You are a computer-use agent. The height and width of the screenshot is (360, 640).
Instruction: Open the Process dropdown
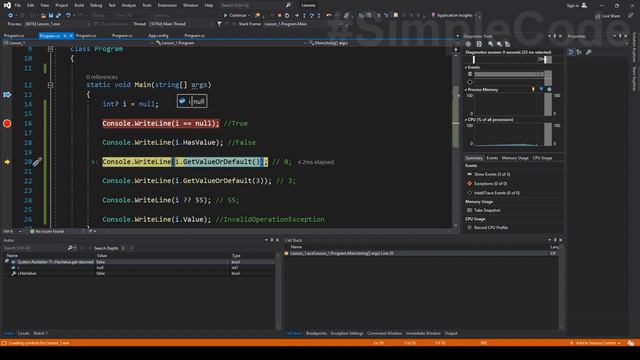tap(57, 24)
